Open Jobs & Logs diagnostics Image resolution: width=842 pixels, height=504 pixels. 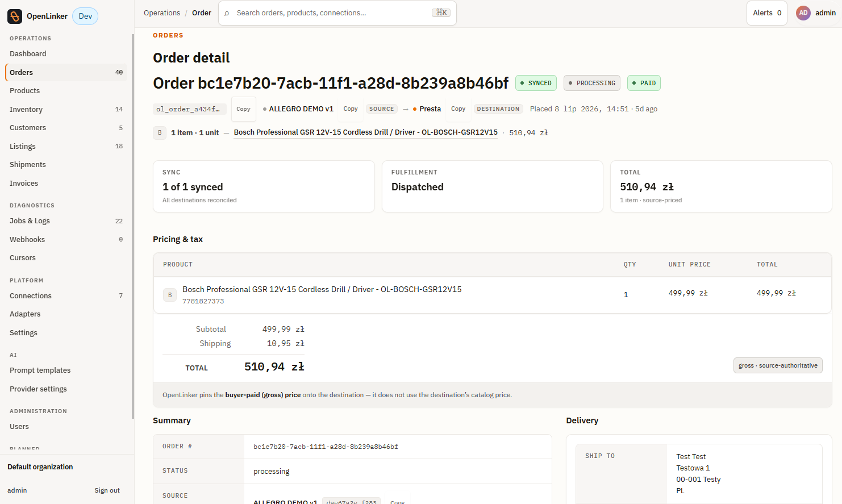tap(66, 221)
